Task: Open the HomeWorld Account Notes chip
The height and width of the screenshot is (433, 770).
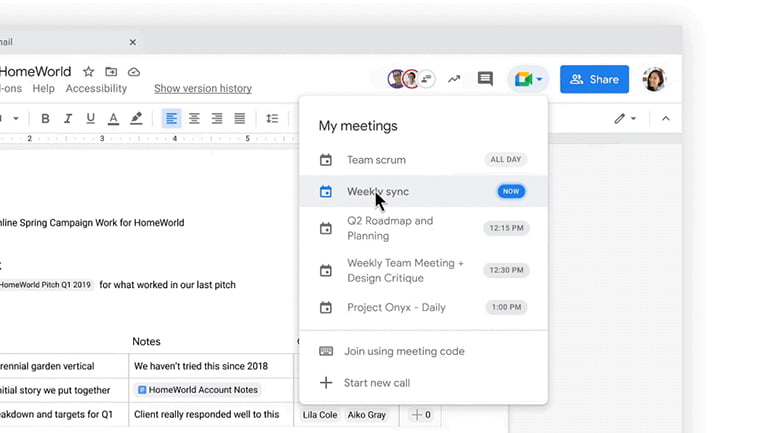Action: pyautogui.click(x=197, y=390)
